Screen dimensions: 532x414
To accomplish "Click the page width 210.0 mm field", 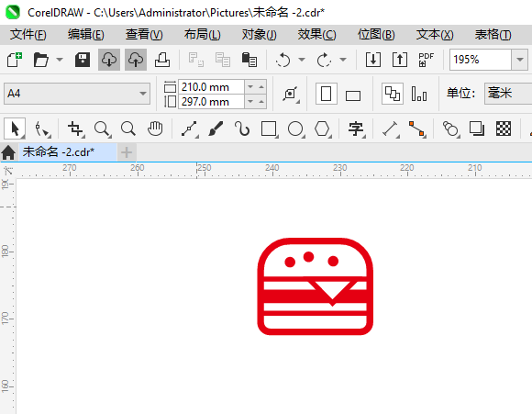I will (211, 87).
